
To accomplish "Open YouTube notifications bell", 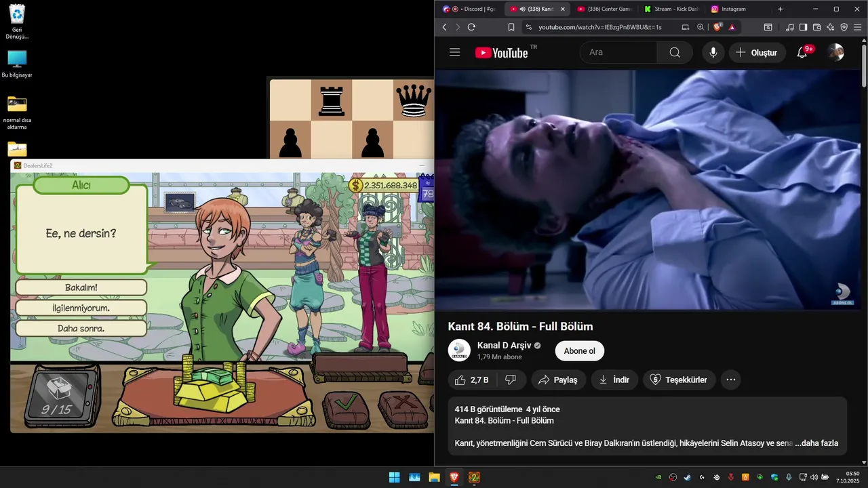I will coord(802,52).
